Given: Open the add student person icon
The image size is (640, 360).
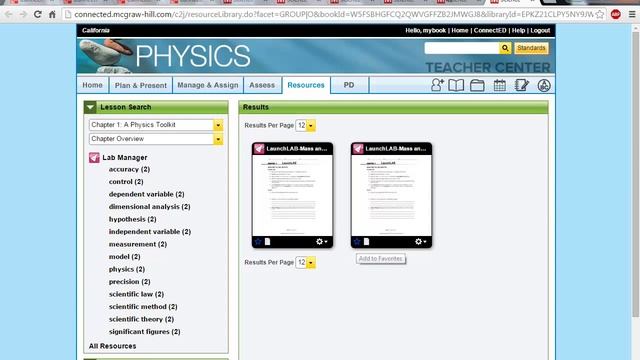Looking at the screenshot, I should point(437,85).
